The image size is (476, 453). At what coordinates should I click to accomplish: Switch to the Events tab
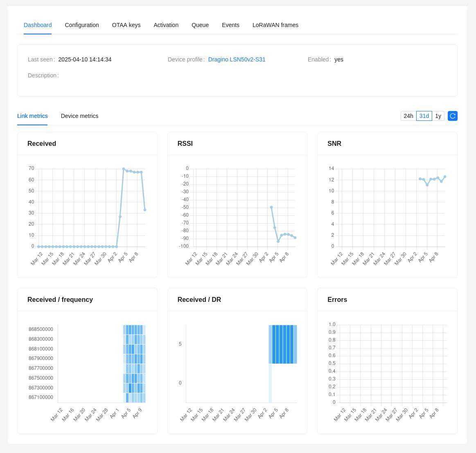(230, 25)
